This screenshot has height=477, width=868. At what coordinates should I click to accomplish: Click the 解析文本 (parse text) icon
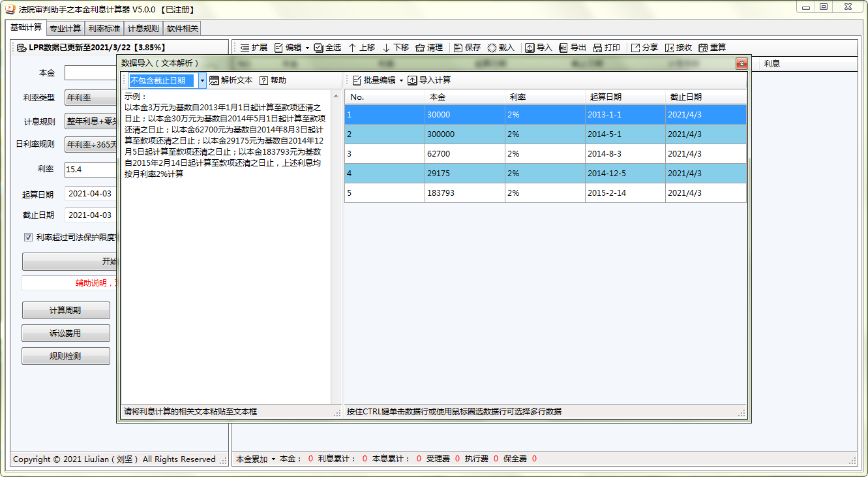pyautogui.click(x=214, y=80)
